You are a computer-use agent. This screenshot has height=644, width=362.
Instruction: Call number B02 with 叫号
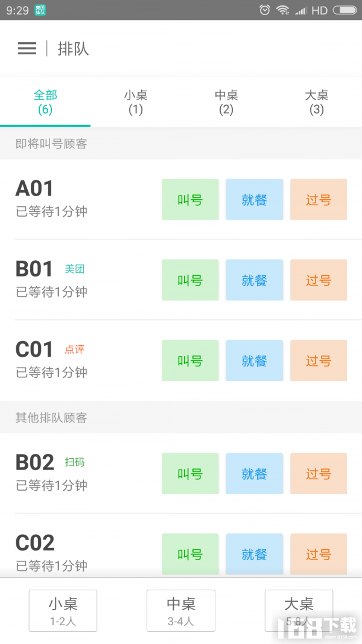[190, 474]
